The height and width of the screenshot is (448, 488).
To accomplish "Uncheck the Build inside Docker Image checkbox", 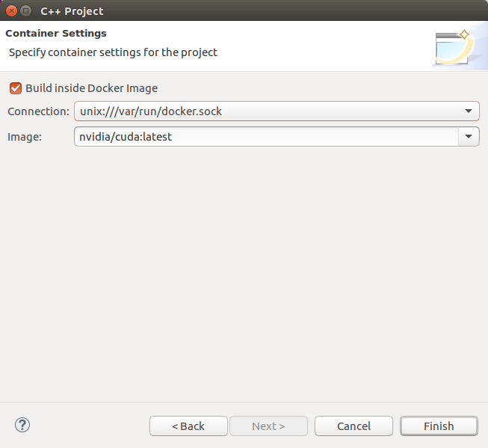I will [15, 88].
